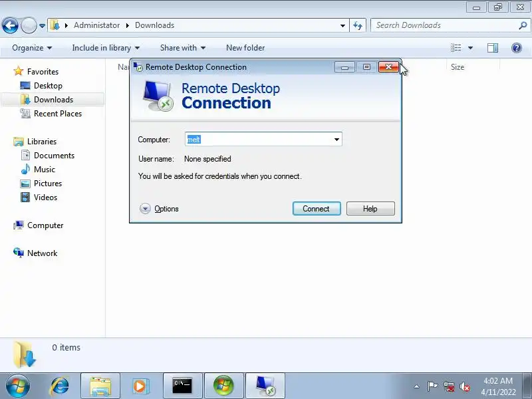The height and width of the screenshot is (399, 532).
Task: Open the Organize menu
Action: pos(32,48)
